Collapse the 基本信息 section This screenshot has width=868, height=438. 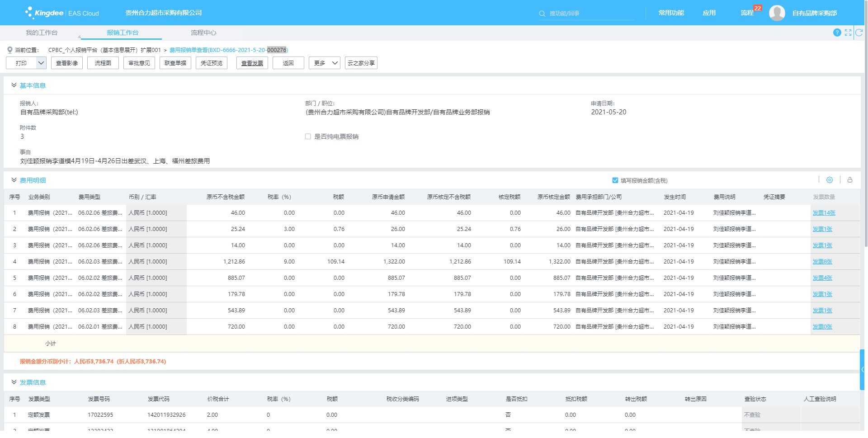14,85
